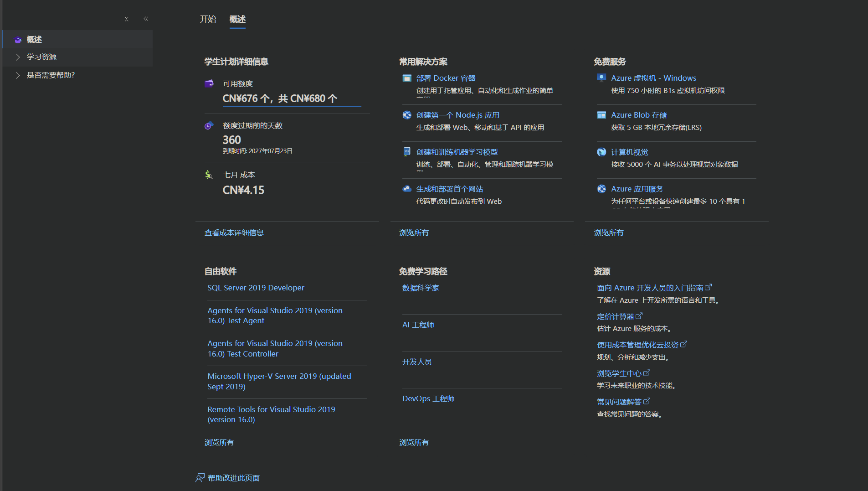Open Azure 虚拟机 - Windows link
The width and height of the screenshot is (868, 491).
coord(653,78)
